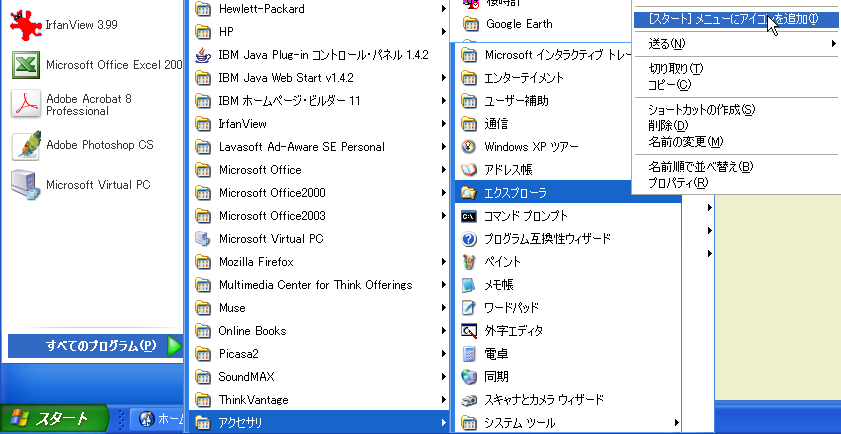Open IBM ホームページ・ビルダー 11 folder

tap(321, 101)
